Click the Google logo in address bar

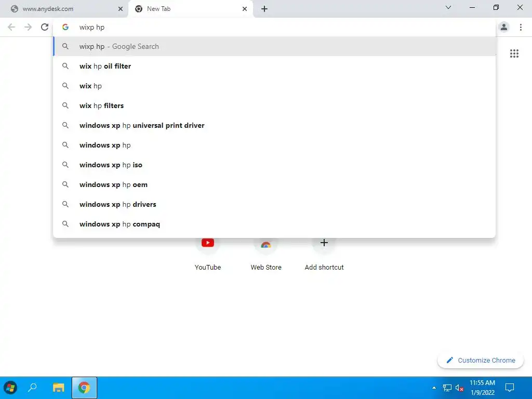pos(65,27)
